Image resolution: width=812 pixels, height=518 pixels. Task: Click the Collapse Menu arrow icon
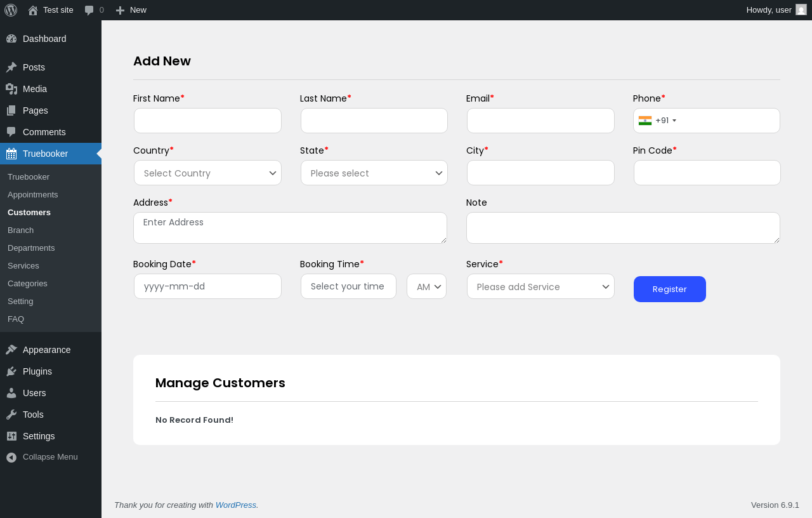[x=11, y=457]
